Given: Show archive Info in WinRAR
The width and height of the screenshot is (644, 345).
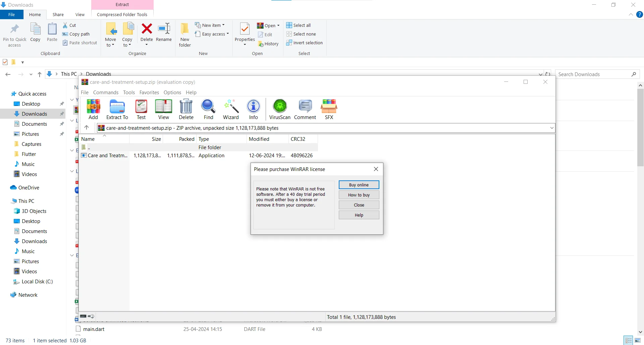Looking at the screenshot, I should (x=254, y=109).
